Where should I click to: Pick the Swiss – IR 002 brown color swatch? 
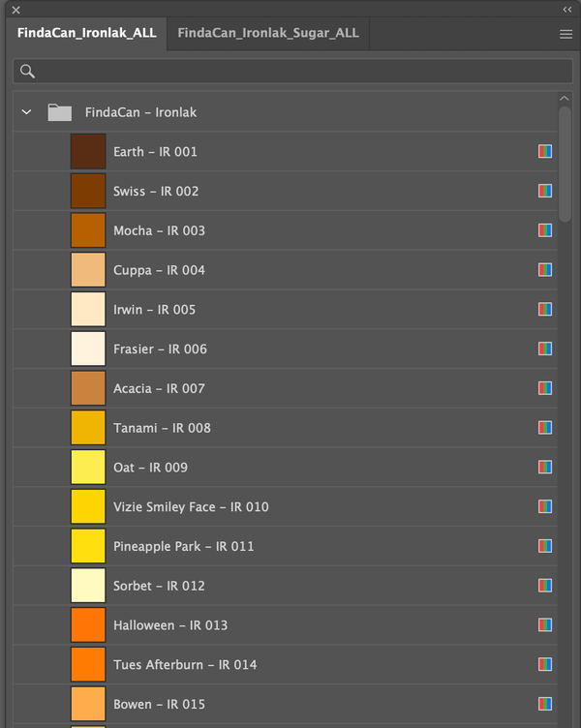click(88, 191)
